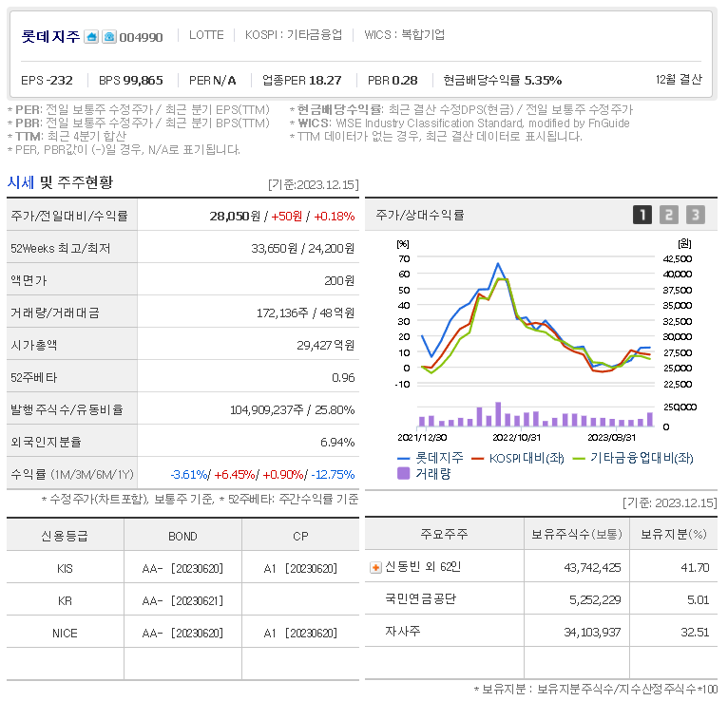
Task: Switch to chart tab 2
Action: click(x=669, y=215)
